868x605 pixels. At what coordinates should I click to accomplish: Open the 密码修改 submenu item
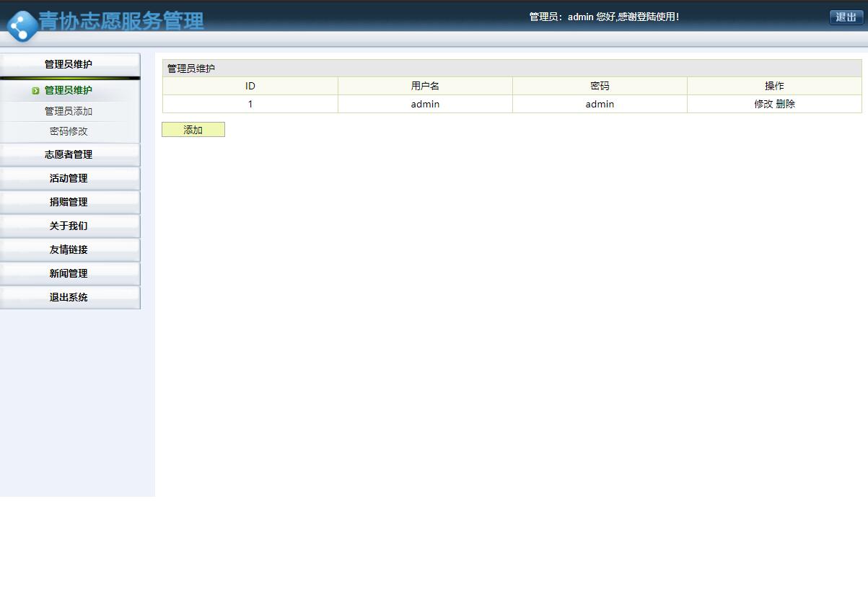coord(69,131)
